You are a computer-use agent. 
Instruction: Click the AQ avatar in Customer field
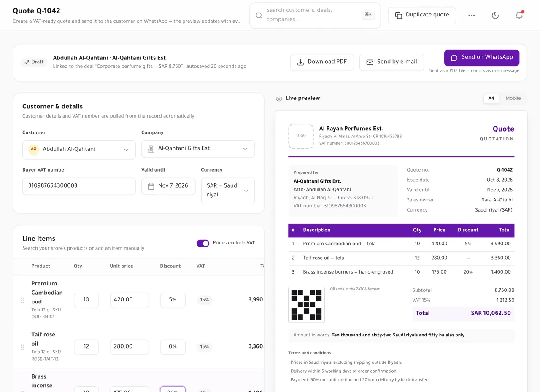point(34,149)
